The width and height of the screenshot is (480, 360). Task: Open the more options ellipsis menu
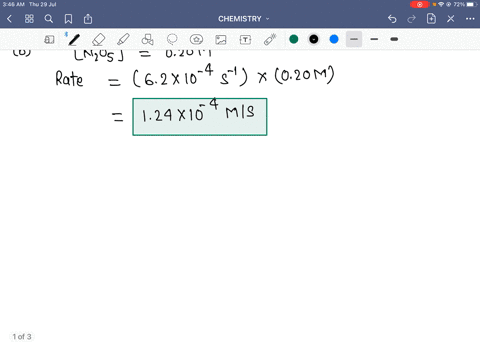[470, 19]
